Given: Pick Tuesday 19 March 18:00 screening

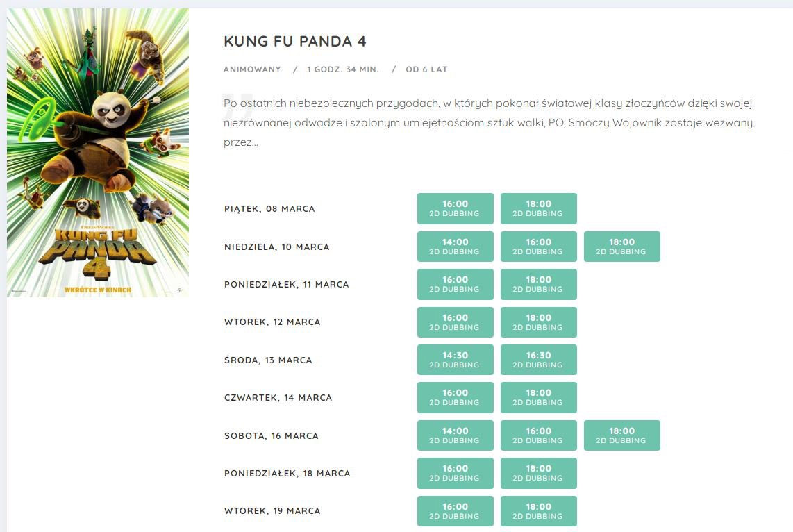Looking at the screenshot, I should (539, 510).
